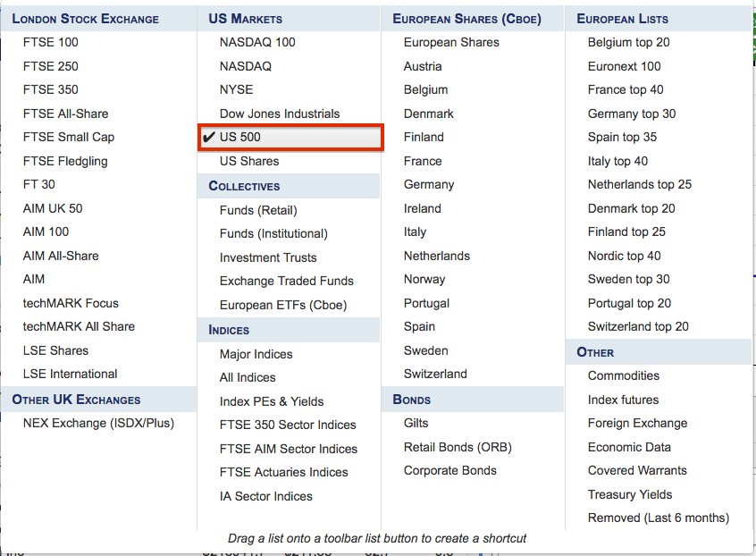Choose AIM UK 50

(53, 208)
